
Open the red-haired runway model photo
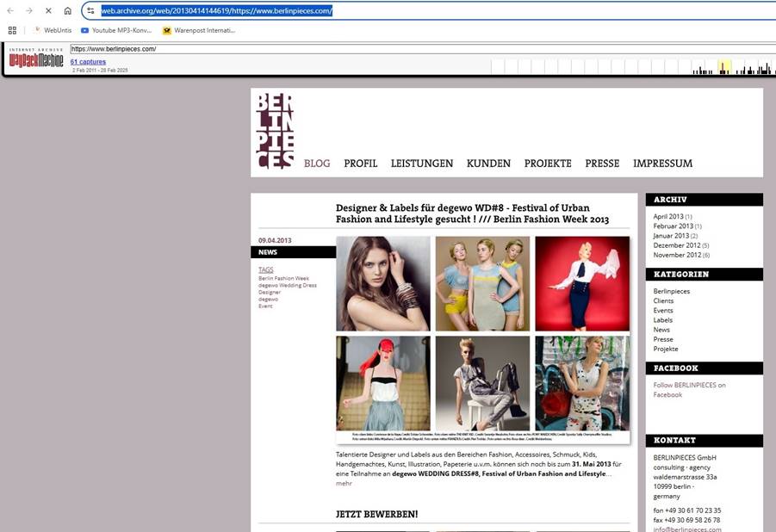pyautogui.click(x=383, y=384)
